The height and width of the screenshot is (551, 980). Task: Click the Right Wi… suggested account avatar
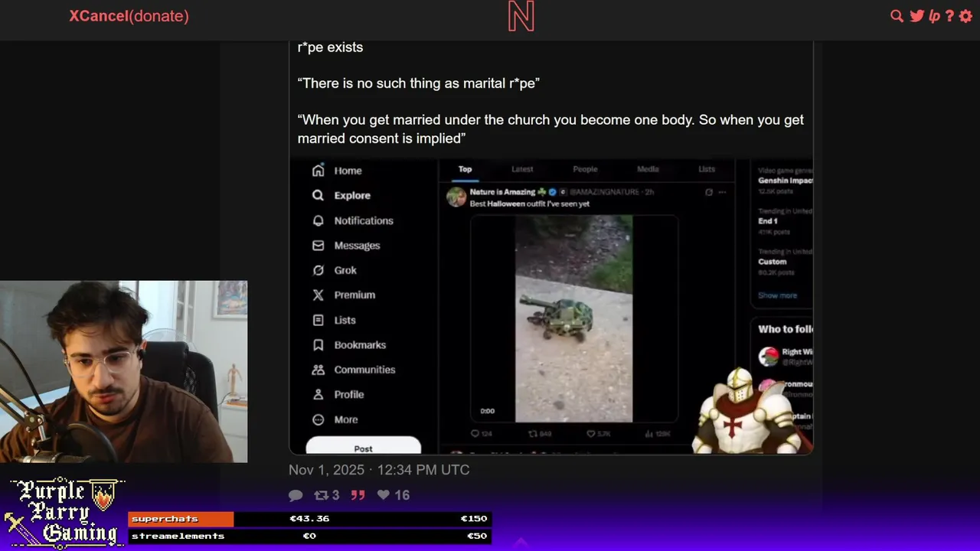(x=768, y=356)
